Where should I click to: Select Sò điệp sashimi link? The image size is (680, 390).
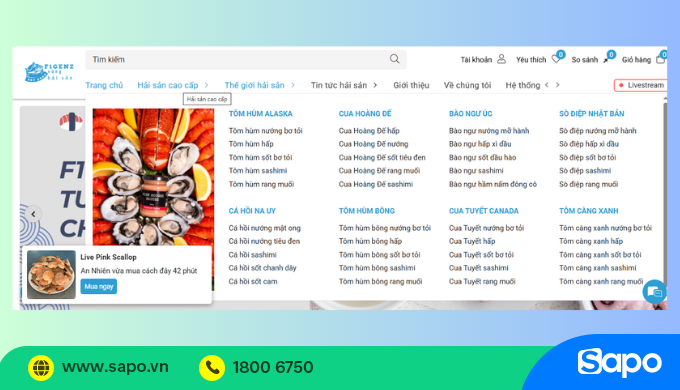coord(585,171)
